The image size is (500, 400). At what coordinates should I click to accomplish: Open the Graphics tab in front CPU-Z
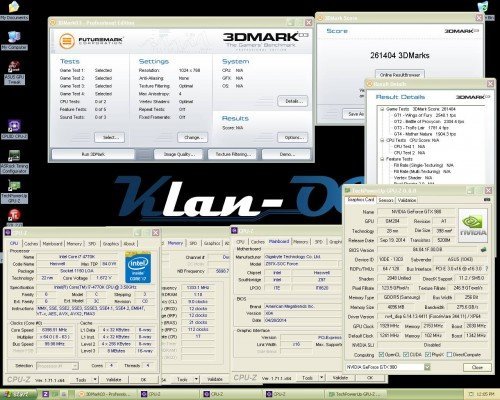pyautogui.click(x=111, y=244)
